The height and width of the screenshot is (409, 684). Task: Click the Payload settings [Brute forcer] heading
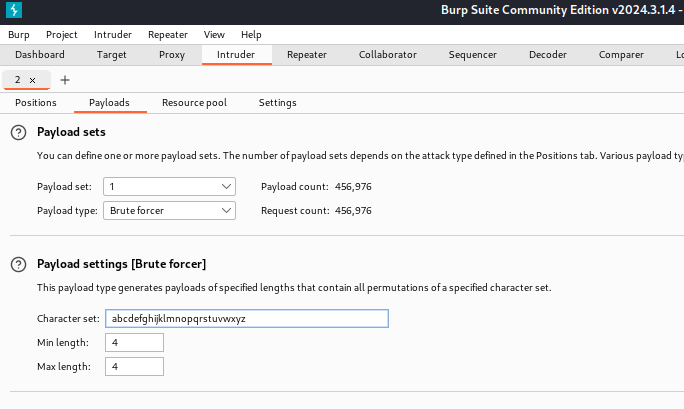[x=121, y=264]
